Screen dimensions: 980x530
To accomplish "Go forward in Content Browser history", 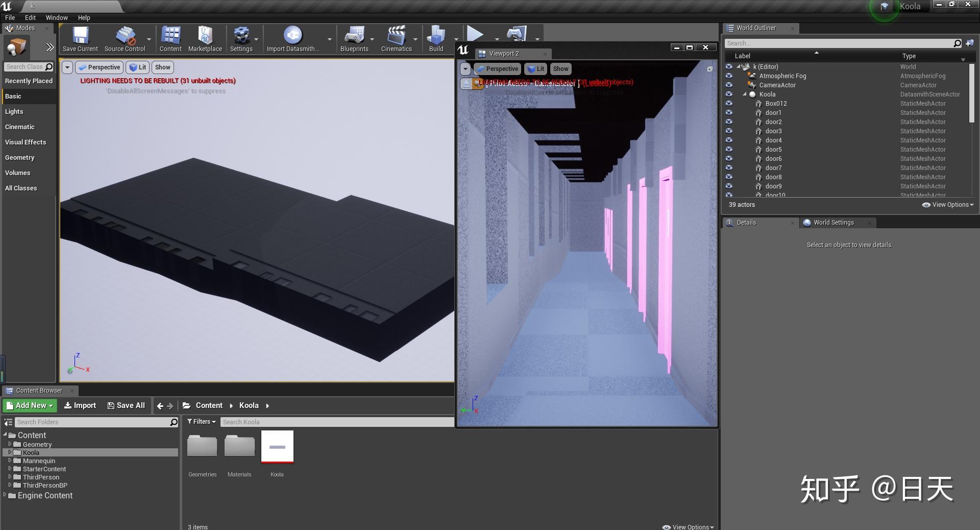I will tap(170, 406).
